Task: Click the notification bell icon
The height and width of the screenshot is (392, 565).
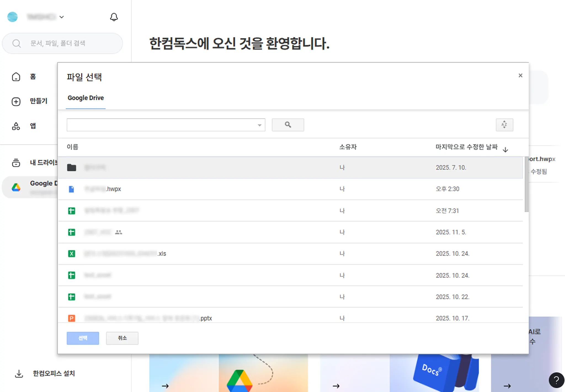Action: 114,17
